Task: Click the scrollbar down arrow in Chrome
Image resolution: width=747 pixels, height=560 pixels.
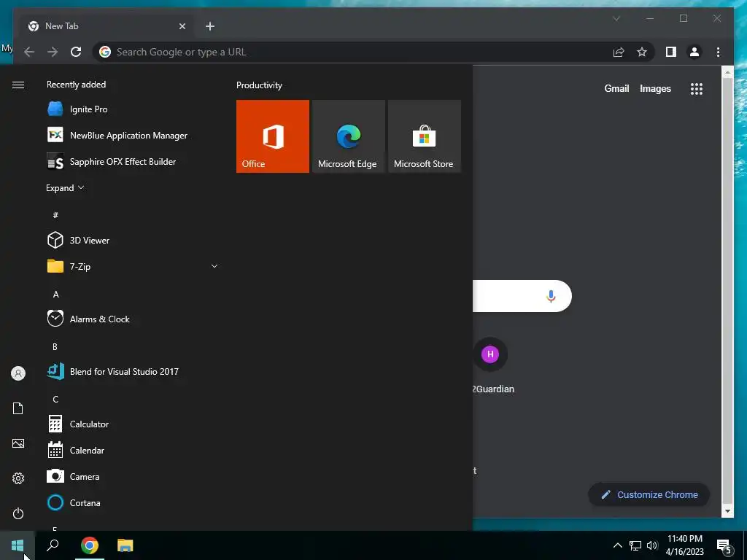Action: pos(727,511)
